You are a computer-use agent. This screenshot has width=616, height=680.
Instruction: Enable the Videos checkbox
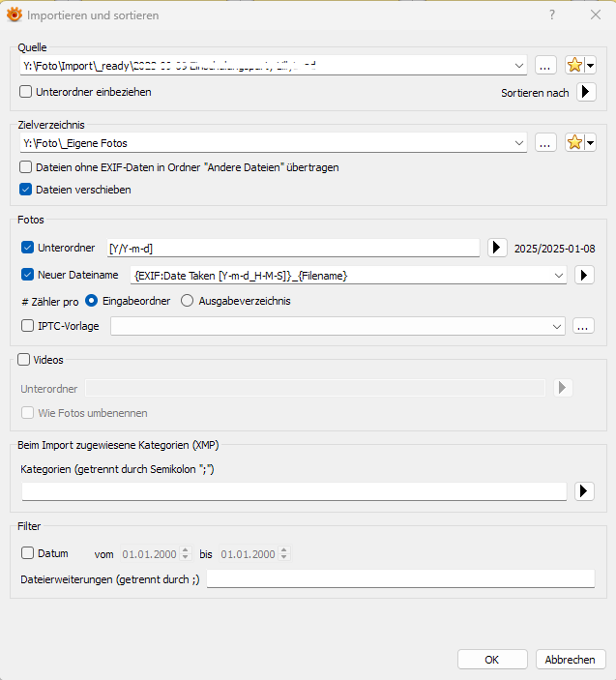24,360
